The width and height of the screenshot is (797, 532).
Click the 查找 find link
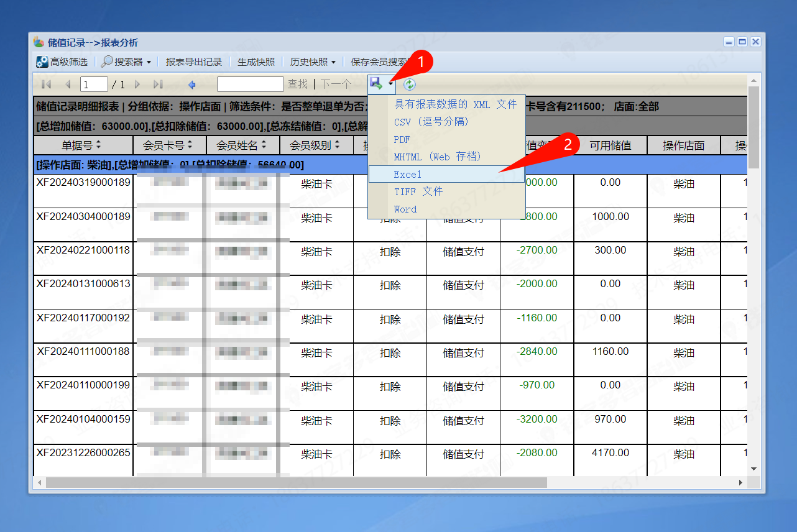coord(297,84)
